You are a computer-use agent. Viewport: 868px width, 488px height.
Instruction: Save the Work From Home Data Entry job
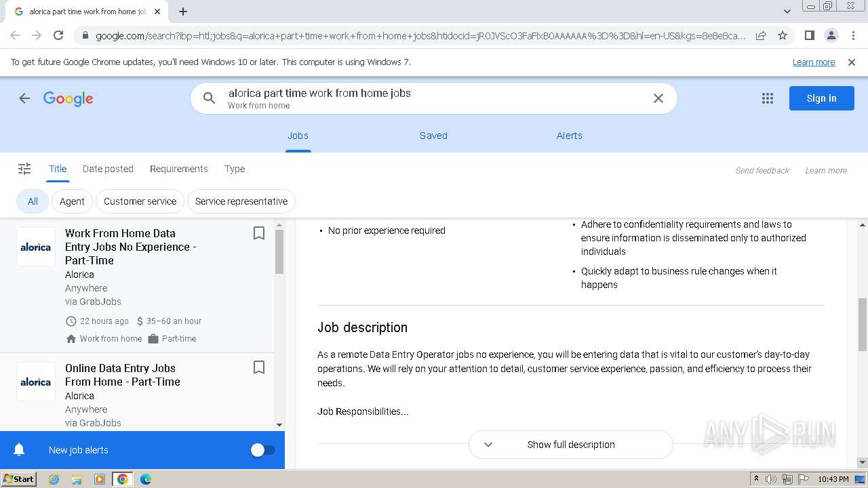tap(259, 233)
